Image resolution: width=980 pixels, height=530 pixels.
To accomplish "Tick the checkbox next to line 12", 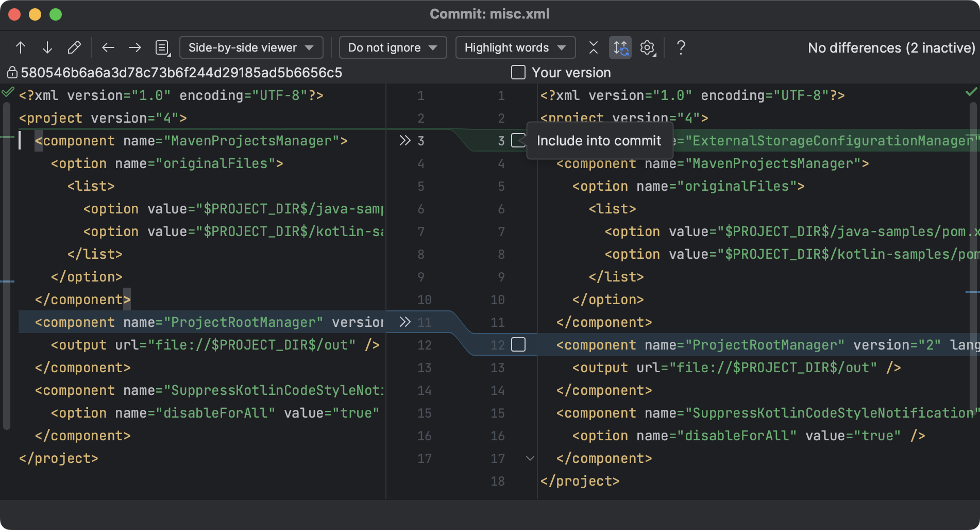I will coord(518,344).
